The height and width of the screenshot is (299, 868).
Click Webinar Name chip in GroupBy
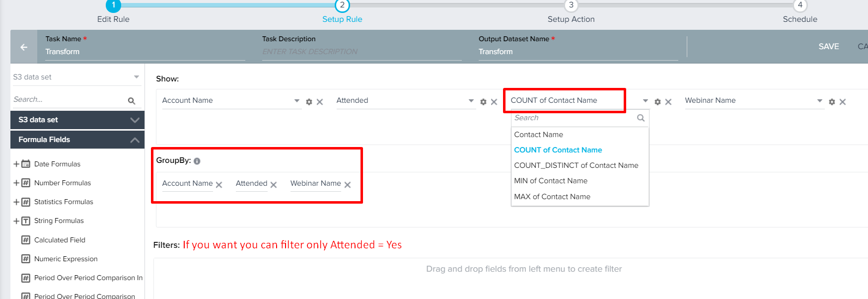coord(315,183)
